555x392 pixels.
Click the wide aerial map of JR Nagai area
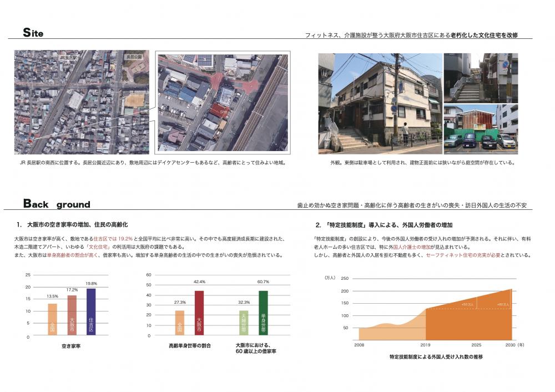click(82, 103)
